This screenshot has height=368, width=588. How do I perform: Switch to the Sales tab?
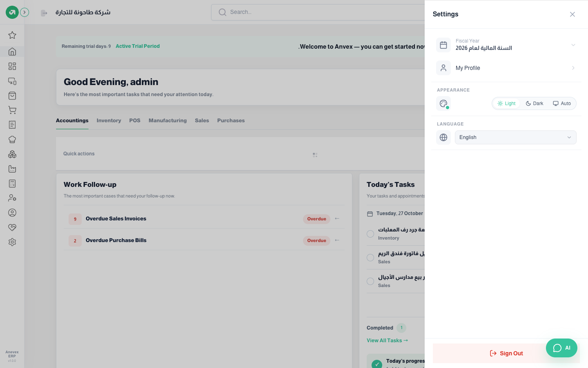(x=202, y=121)
